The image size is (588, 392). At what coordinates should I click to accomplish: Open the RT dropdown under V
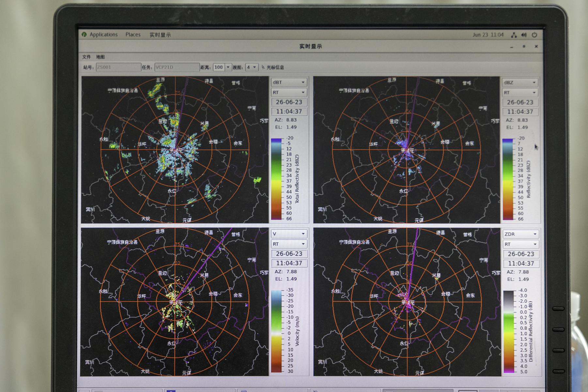point(289,244)
